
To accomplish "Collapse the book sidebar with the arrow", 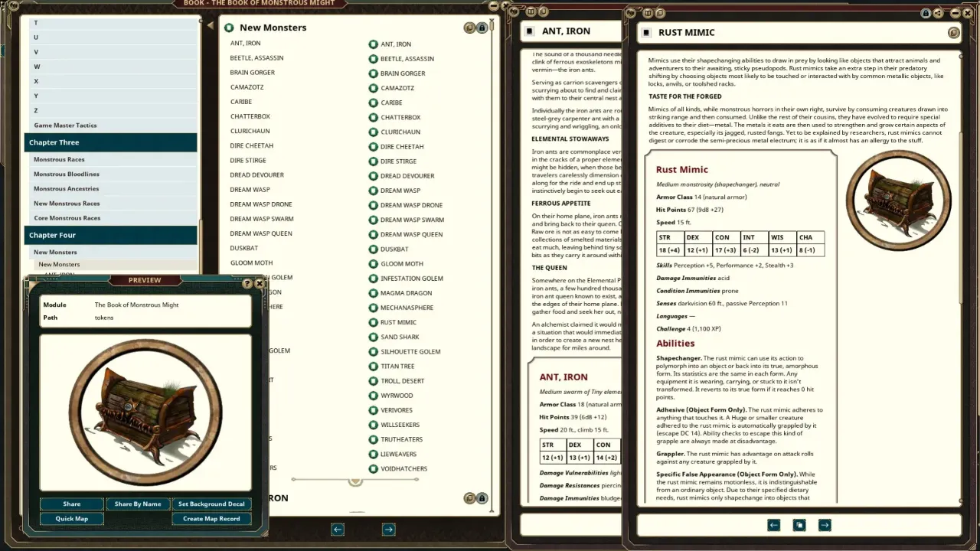I will (x=211, y=25).
